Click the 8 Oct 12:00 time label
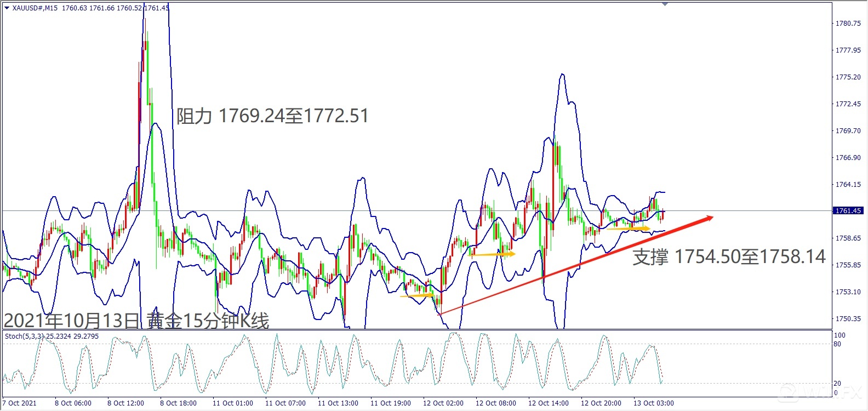The image size is (868, 411). (125, 403)
